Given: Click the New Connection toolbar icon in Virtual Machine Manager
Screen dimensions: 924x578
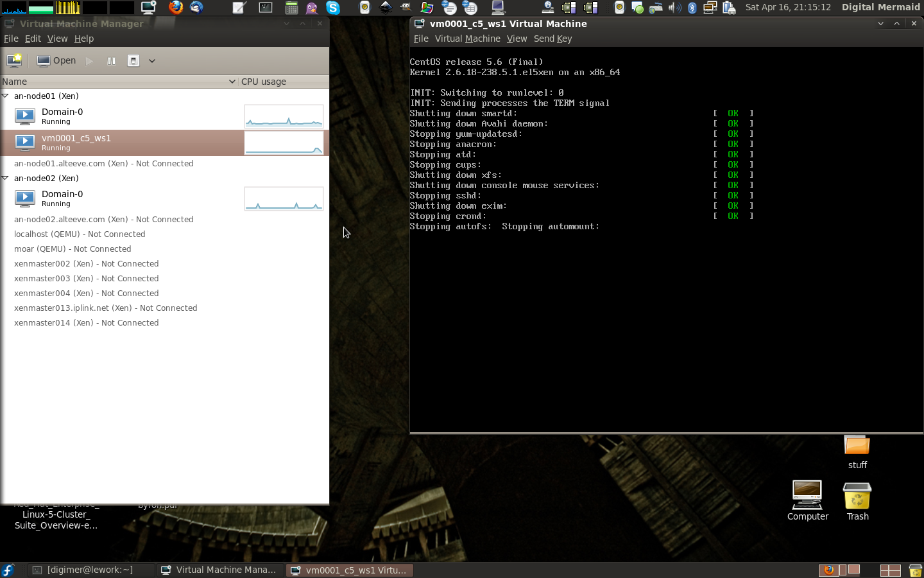Looking at the screenshot, I should [x=14, y=60].
